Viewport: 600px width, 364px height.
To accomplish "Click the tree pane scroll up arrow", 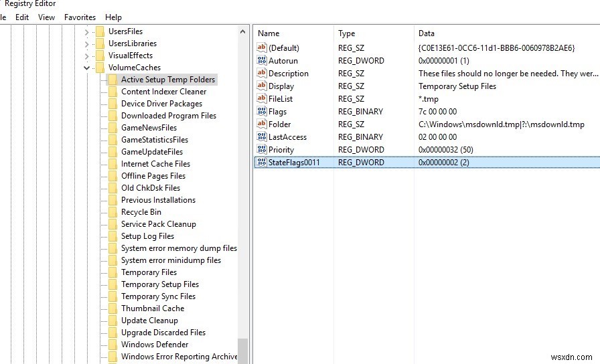I will 242,31.
